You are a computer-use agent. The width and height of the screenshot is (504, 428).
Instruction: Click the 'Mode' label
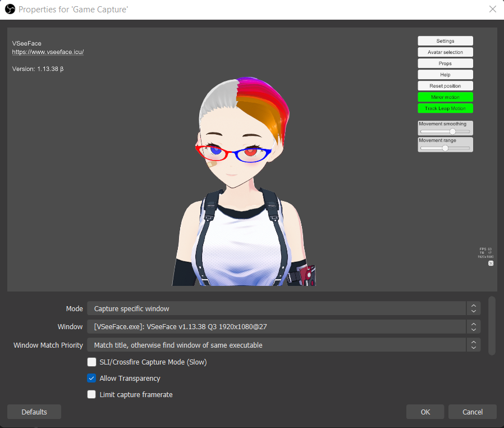(x=74, y=308)
